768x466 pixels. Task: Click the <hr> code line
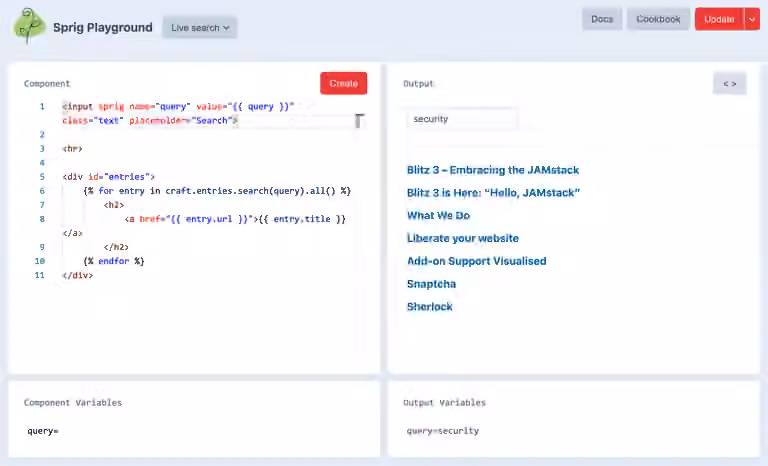[x=72, y=148]
